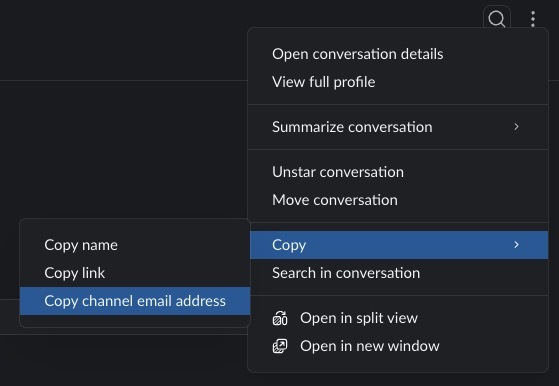Image resolution: width=559 pixels, height=386 pixels.
Task: Choose Search in conversation
Action: tap(398, 273)
